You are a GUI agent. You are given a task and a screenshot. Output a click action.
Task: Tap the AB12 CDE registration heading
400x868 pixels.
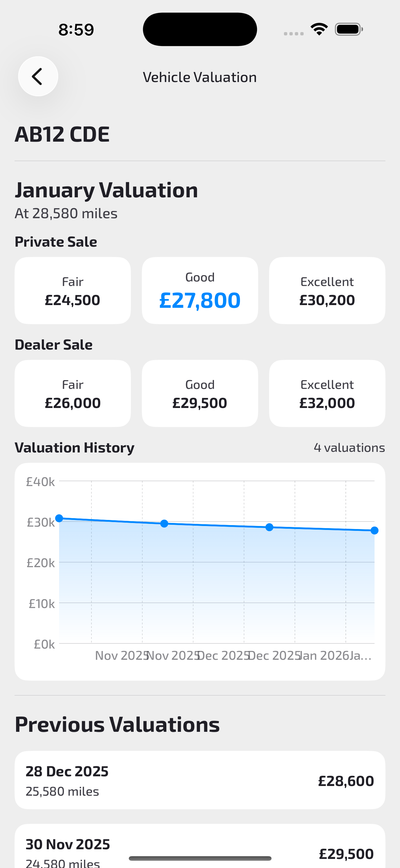pyautogui.click(x=62, y=134)
